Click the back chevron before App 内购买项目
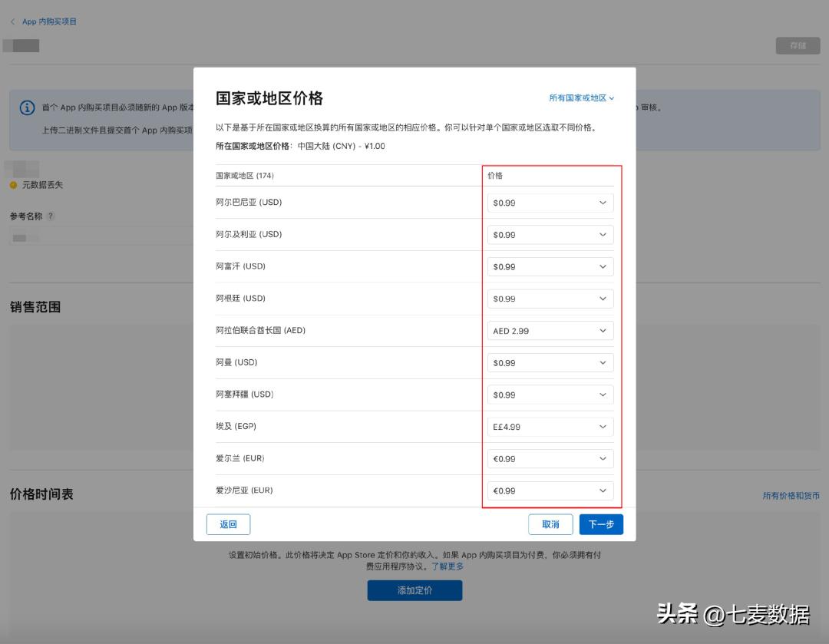The width and height of the screenshot is (829, 644). (12, 21)
